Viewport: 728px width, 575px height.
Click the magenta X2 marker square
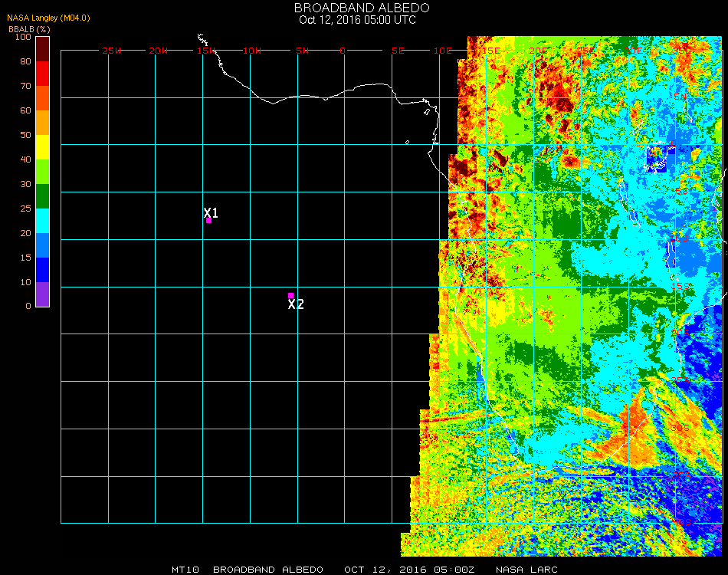pos(290,295)
